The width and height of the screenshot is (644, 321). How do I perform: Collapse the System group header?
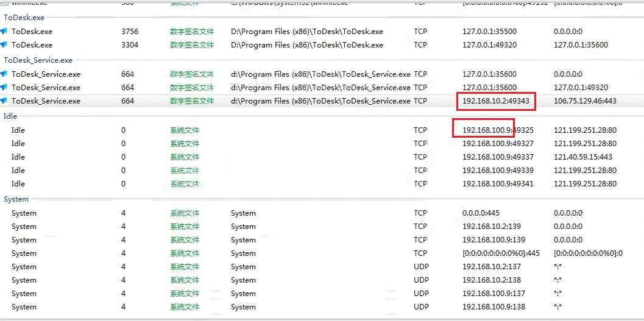(16, 199)
